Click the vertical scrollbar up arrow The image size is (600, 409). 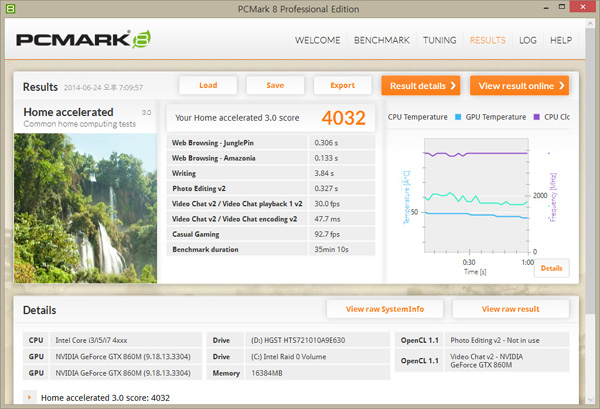pyautogui.click(x=590, y=24)
